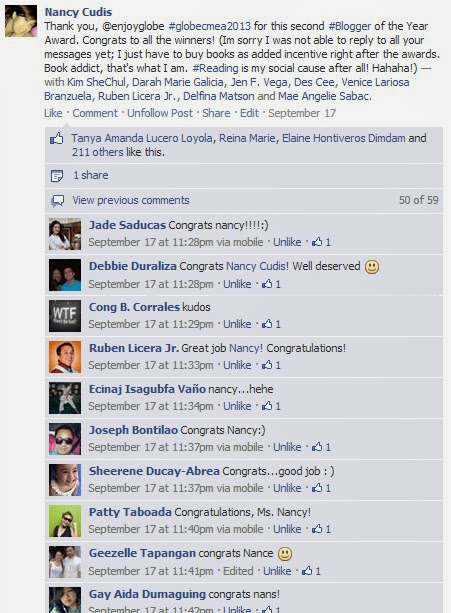Unlike Debbie Duraliza's comment

tap(237, 284)
